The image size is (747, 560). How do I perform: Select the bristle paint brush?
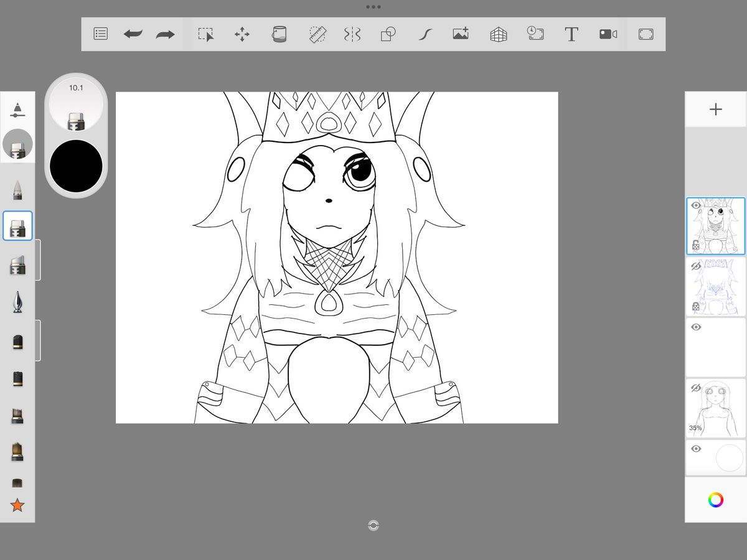click(17, 452)
